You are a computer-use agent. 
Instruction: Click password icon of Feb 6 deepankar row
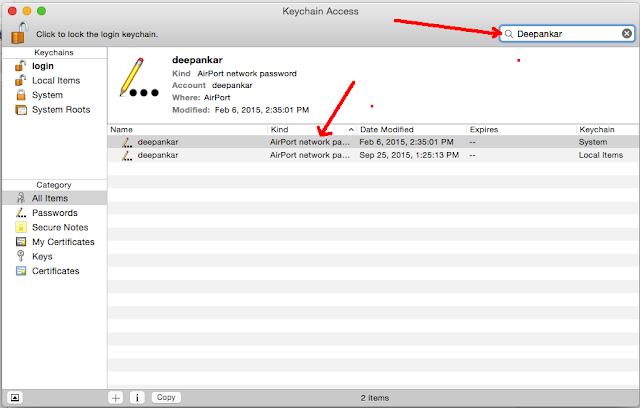[127, 142]
